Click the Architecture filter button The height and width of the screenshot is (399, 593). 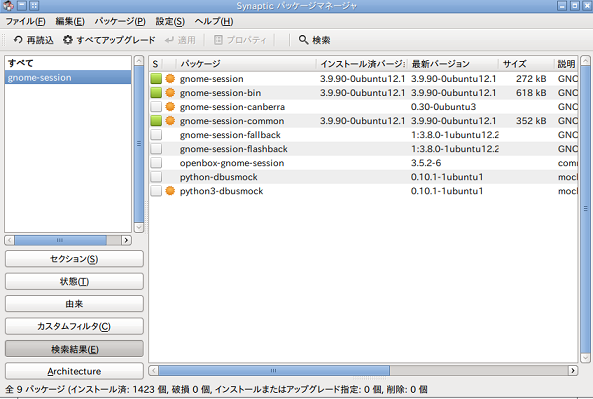click(74, 371)
